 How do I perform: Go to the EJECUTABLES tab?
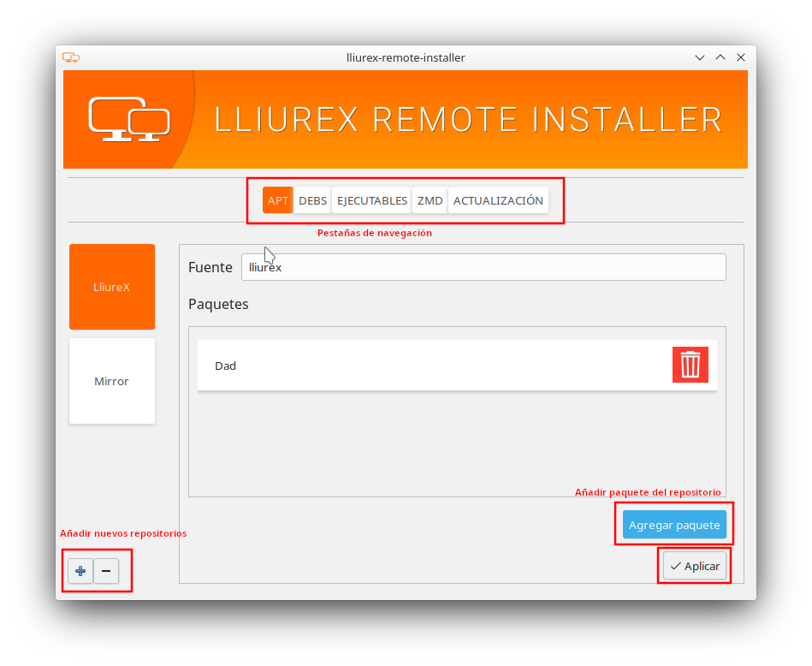coord(372,200)
